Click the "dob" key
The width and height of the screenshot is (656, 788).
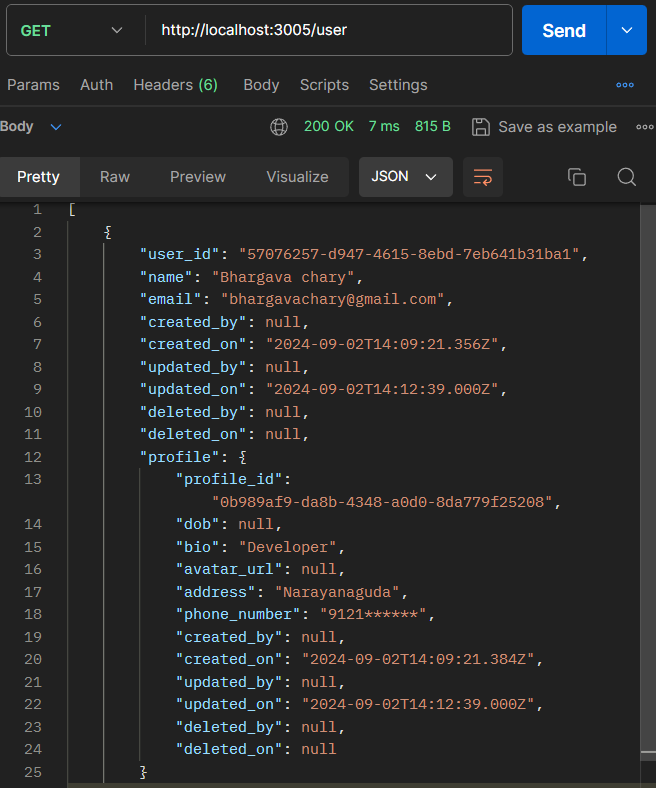[198, 524]
